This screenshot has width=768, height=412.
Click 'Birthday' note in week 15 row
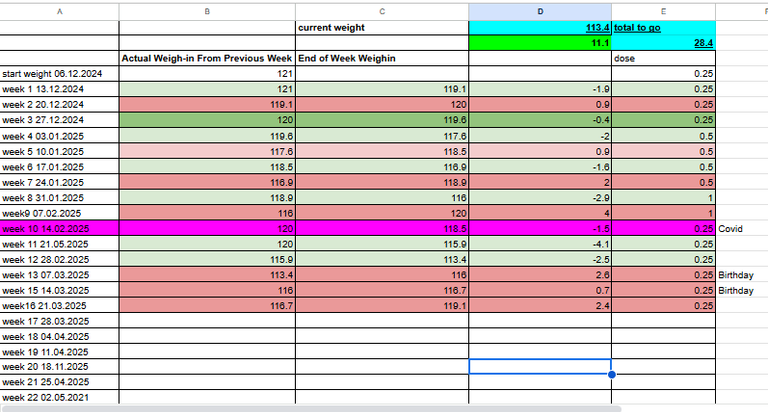pyautogui.click(x=736, y=291)
